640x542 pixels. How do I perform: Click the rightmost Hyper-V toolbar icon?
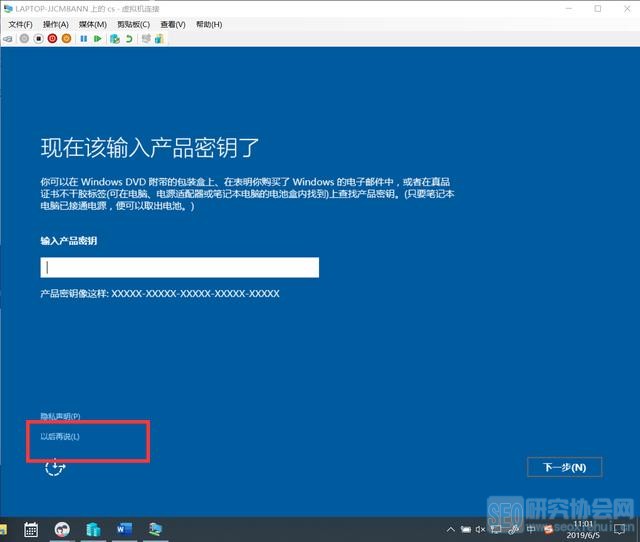[159, 39]
